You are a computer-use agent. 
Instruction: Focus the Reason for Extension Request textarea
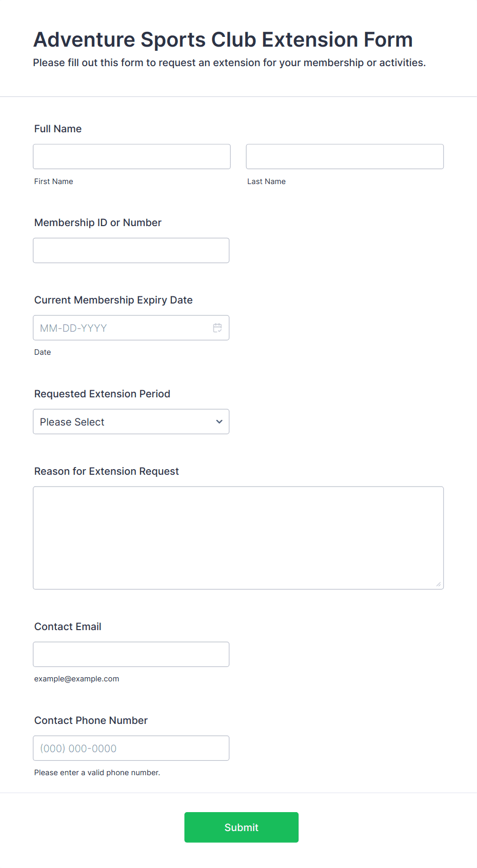pos(239,538)
